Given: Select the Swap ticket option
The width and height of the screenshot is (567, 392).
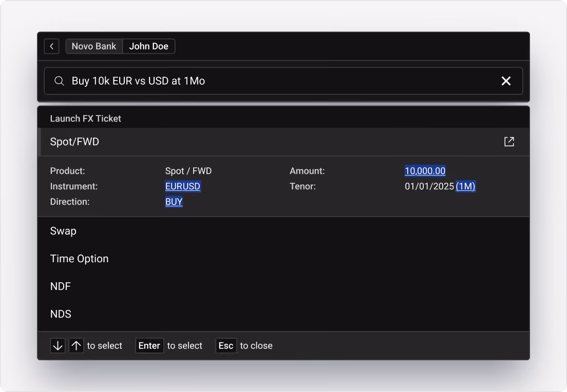Looking at the screenshot, I should pos(283,231).
